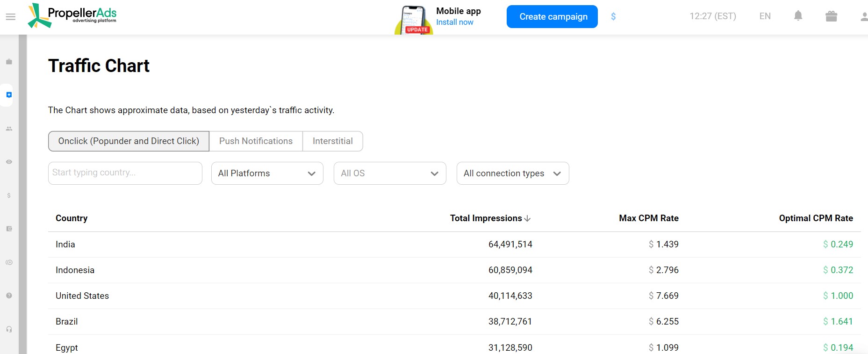Open the headset support sidebar icon
The height and width of the screenshot is (354, 868).
pos(9,329)
